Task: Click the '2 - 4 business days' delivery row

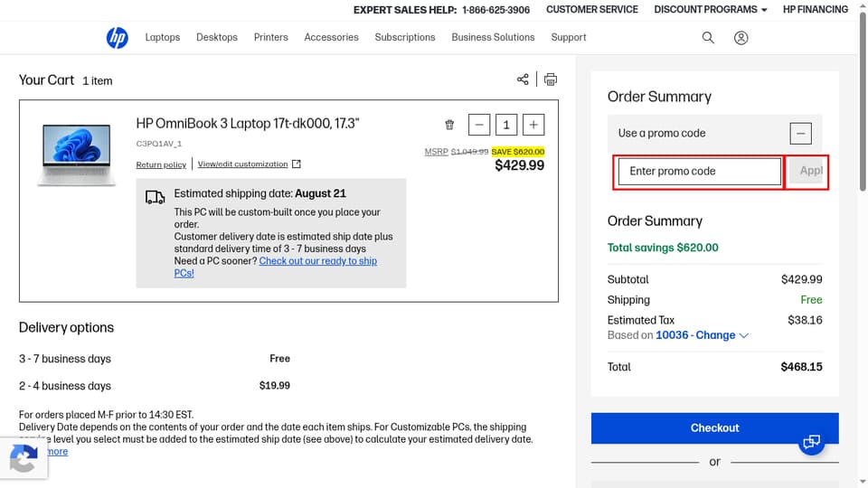Action: (x=155, y=386)
